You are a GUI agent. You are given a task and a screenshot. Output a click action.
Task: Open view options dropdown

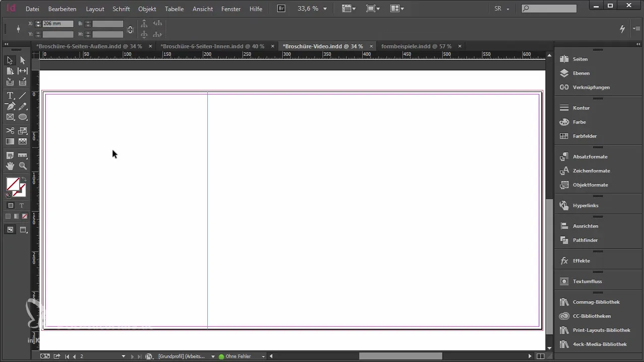349,9
